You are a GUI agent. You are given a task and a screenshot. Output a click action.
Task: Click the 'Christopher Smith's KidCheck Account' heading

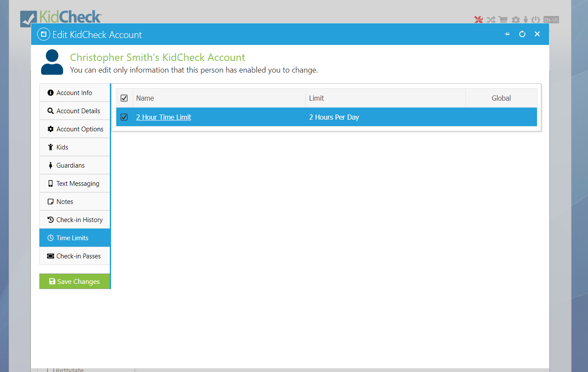[x=157, y=57]
